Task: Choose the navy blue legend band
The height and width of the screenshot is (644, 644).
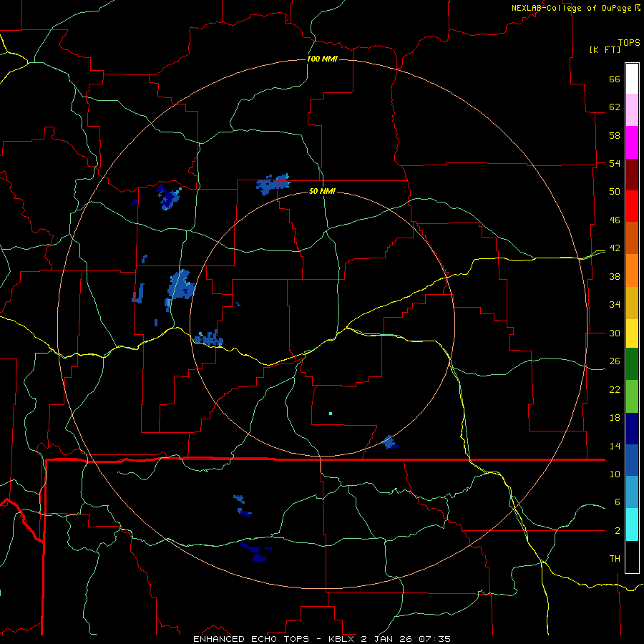Action: point(632,429)
